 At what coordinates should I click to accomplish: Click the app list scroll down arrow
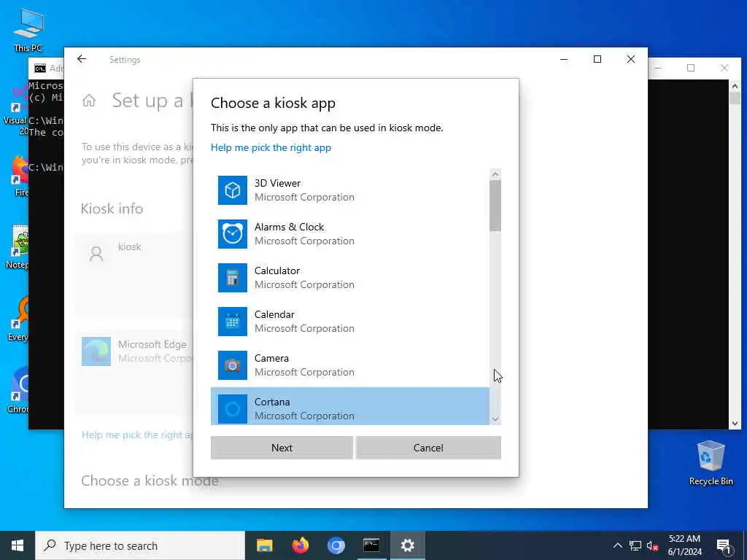coord(495,419)
